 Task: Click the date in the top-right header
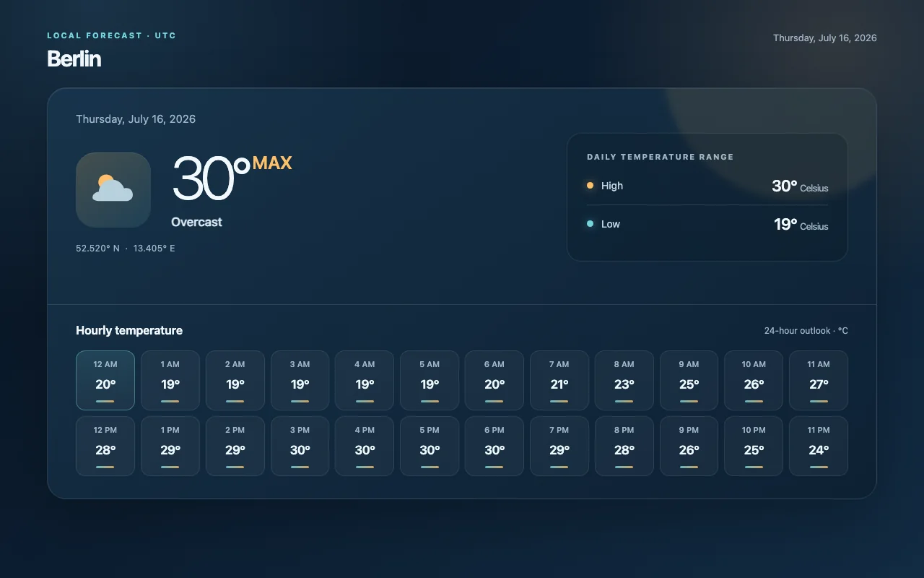point(825,38)
